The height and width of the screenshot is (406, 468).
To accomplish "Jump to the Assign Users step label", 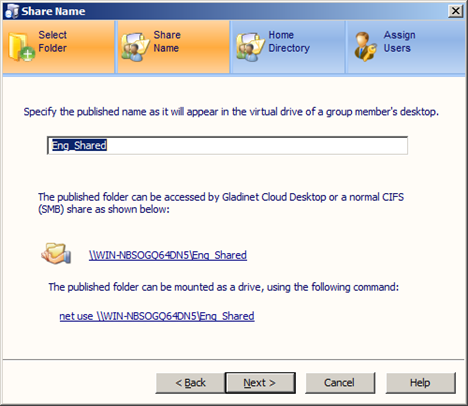I will (x=399, y=41).
